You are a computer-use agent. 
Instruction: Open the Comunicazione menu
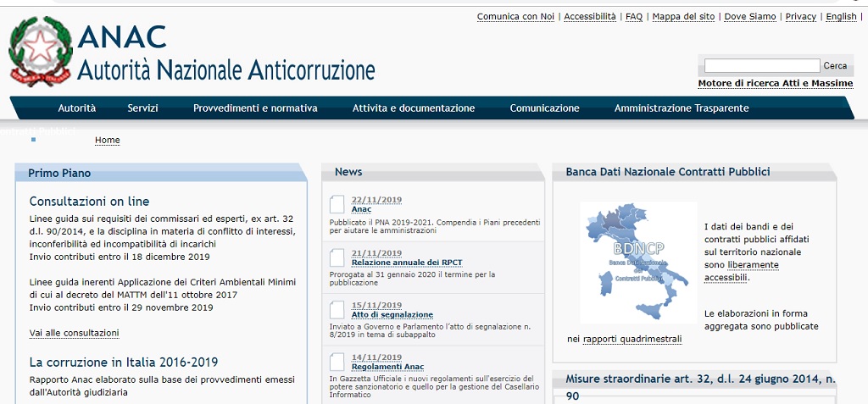click(545, 108)
